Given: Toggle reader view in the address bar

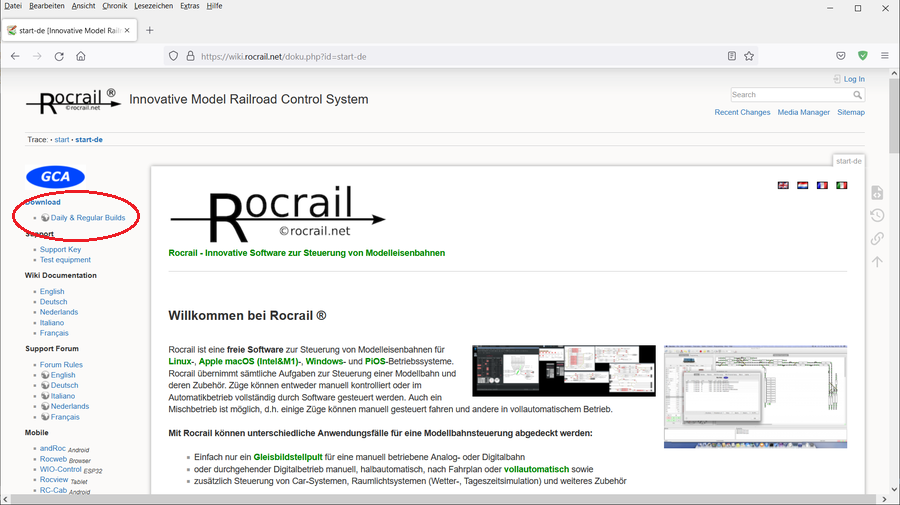Looking at the screenshot, I should click(x=732, y=56).
